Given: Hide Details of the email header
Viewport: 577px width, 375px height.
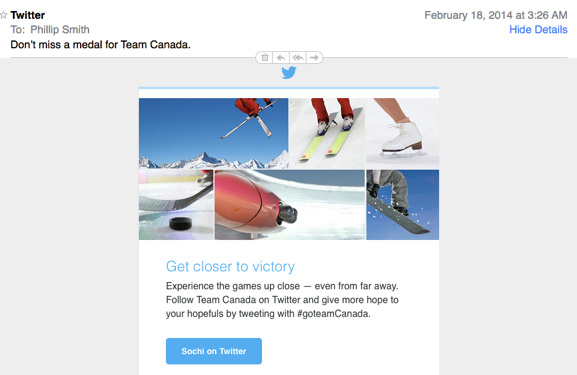Looking at the screenshot, I should [x=538, y=29].
